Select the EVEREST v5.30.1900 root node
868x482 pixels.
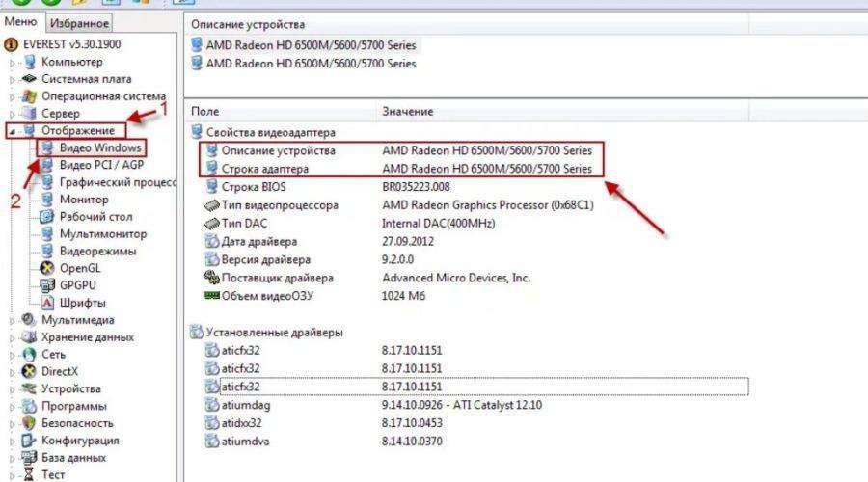coord(71,44)
